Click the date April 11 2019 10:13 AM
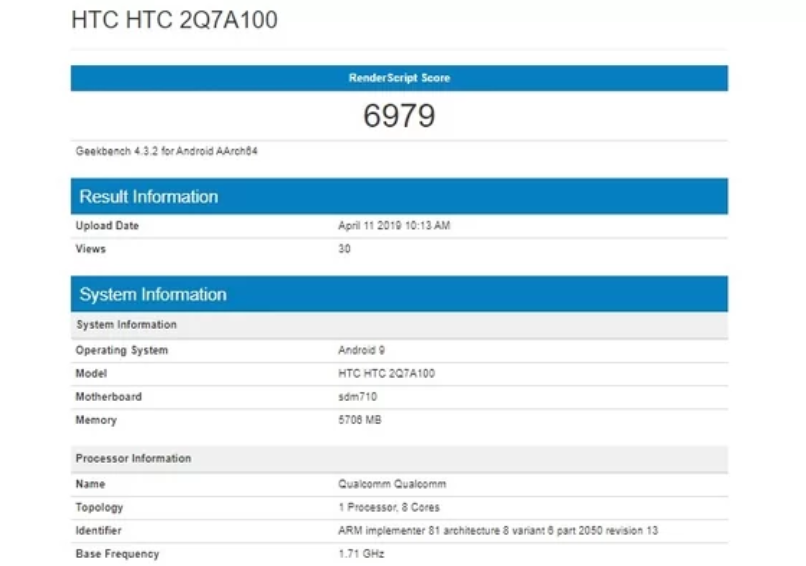 [394, 226]
